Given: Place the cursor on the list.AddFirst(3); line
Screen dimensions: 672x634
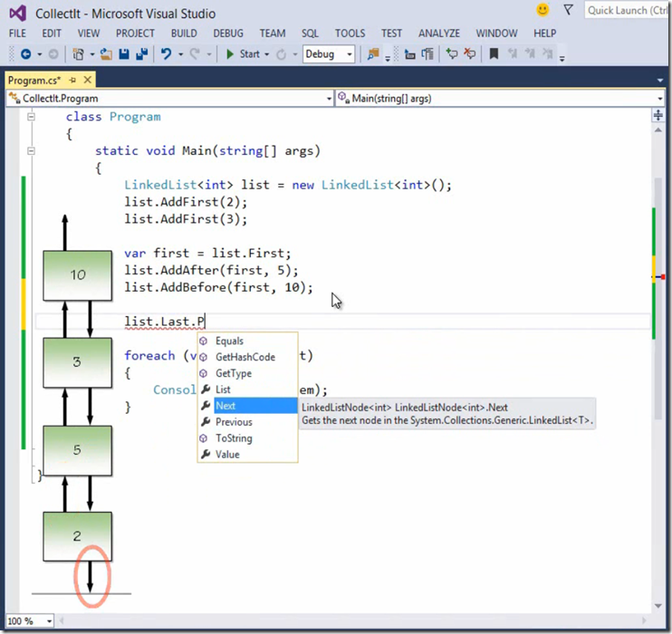Looking at the screenshot, I should (186, 219).
